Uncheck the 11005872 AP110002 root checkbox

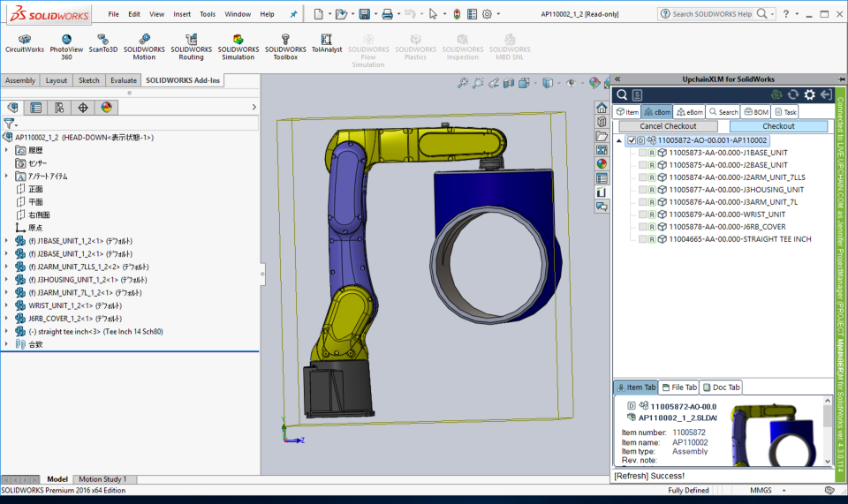point(631,140)
